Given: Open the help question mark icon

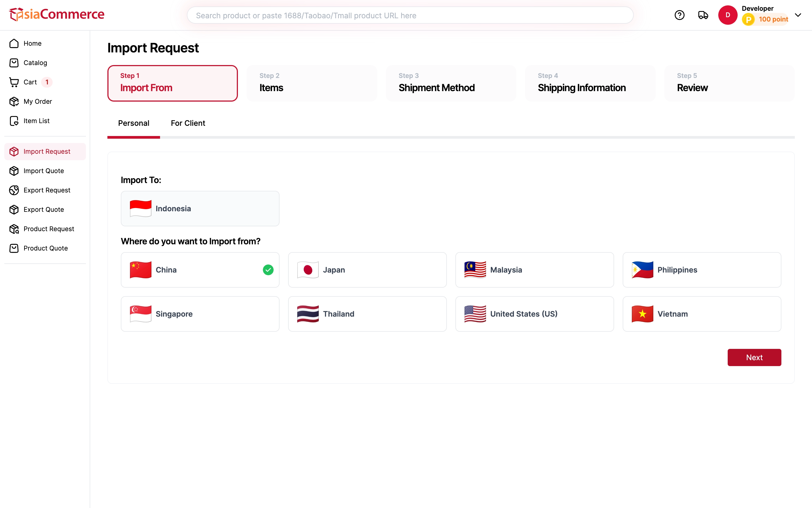Looking at the screenshot, I should pos(679,15).
